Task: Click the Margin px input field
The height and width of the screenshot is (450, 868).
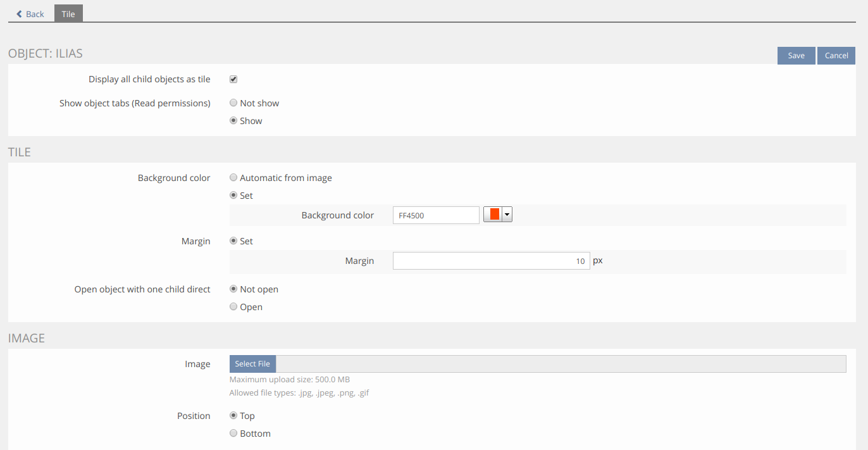Action: coord(491,261)
